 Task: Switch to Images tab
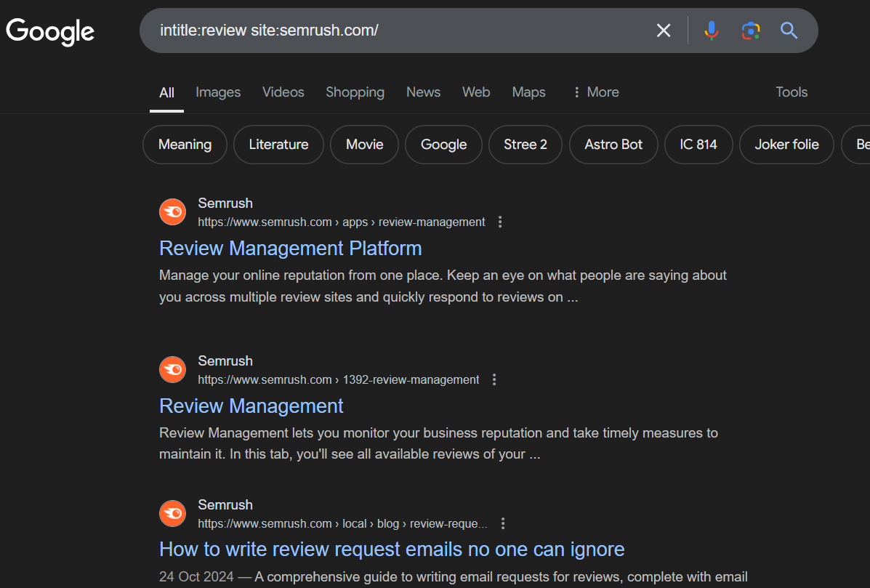point(218,92)
